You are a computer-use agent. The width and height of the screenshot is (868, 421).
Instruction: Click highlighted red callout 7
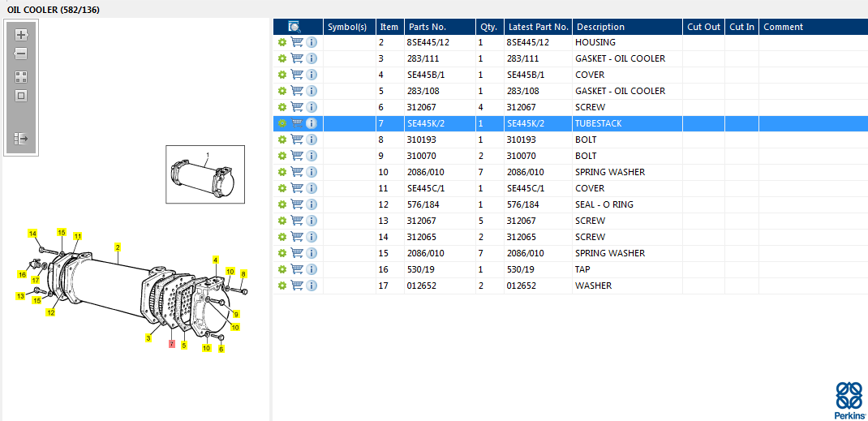(172, 344)
